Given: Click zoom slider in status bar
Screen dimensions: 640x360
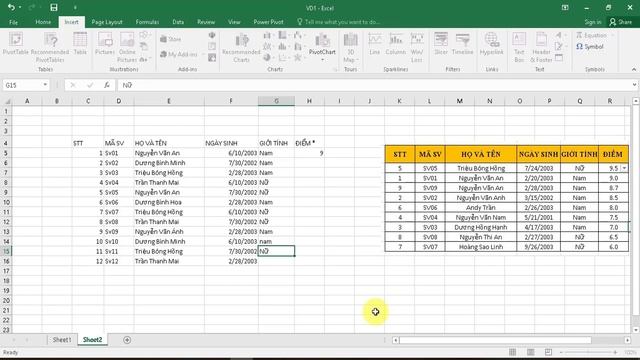Looking at the screenshot, I should pyautogui.click(x=588, y=352).
